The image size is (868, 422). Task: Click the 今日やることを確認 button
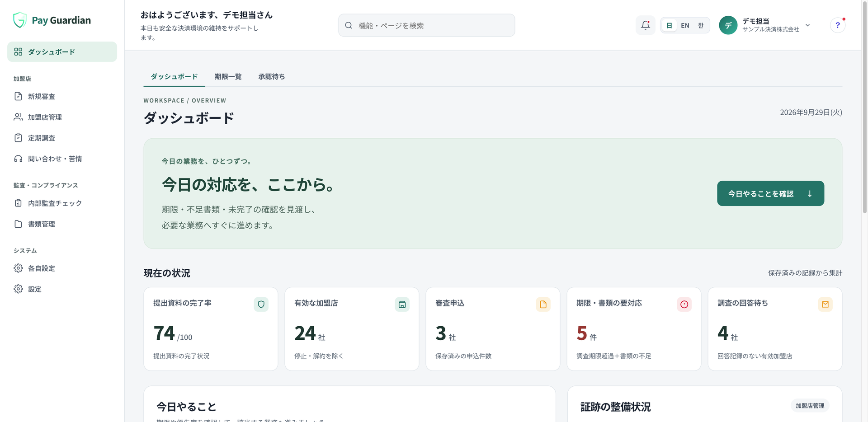click(770, 193)
